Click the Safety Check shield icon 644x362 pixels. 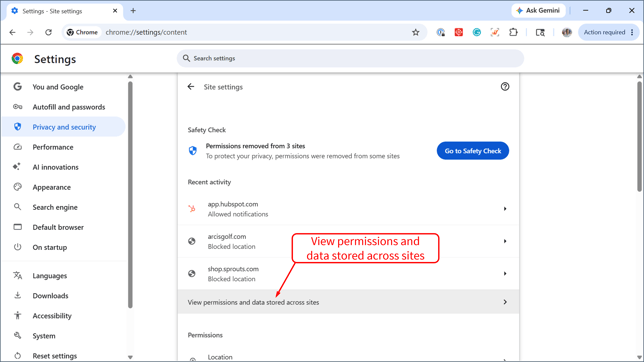point(193,151)
